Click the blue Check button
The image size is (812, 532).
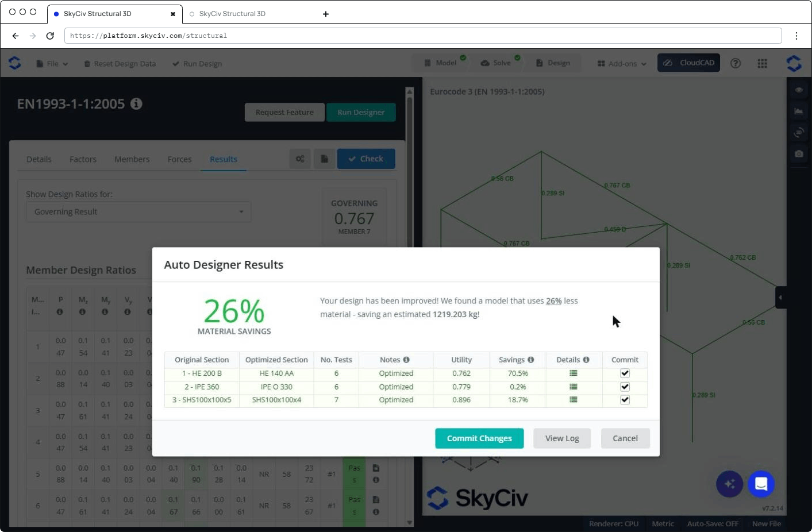(x=366, y=159)
